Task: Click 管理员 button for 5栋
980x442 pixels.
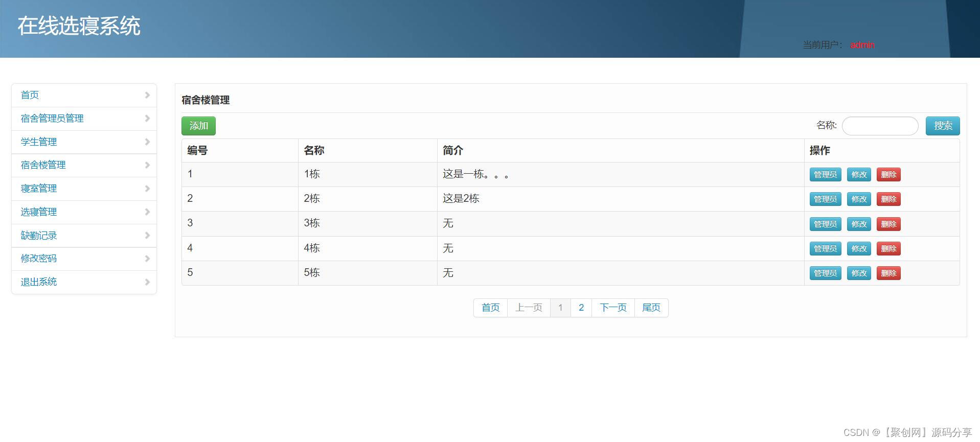Action: coord(825,273)
